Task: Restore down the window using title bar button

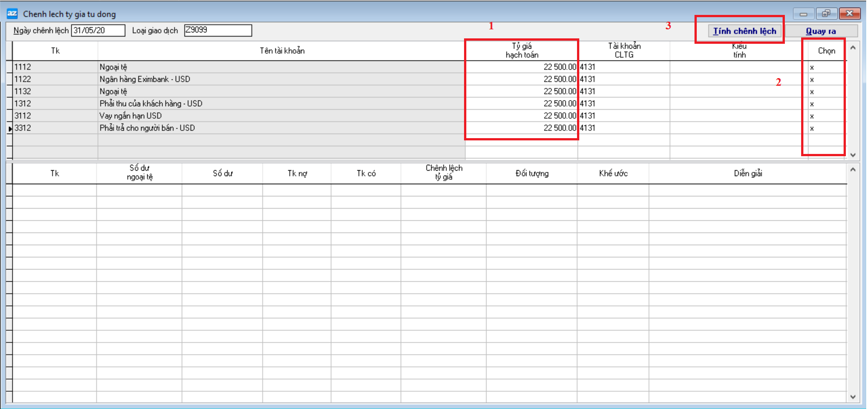Action: click(826, 14)
